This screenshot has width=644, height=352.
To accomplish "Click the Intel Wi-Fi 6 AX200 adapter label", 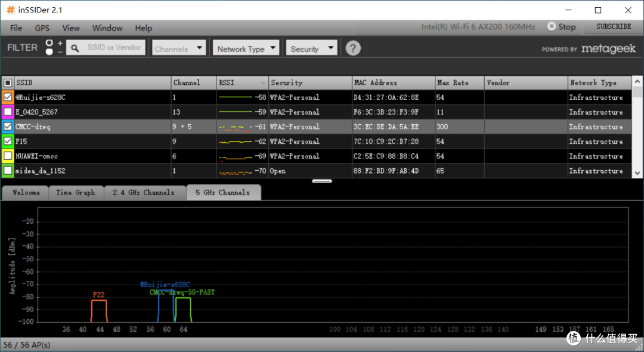I will pos(478,27).
